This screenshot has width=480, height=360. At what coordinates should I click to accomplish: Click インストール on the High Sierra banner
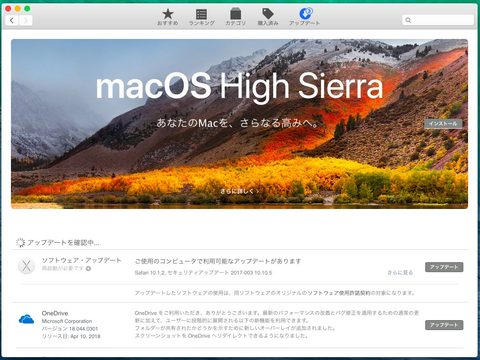[443, 123]
